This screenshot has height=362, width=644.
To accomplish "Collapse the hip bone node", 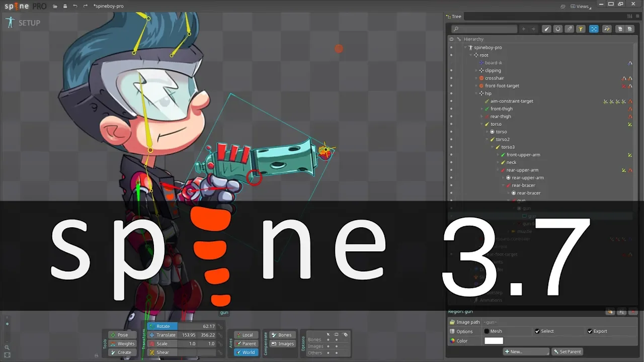I will click(x=476, y=94).
